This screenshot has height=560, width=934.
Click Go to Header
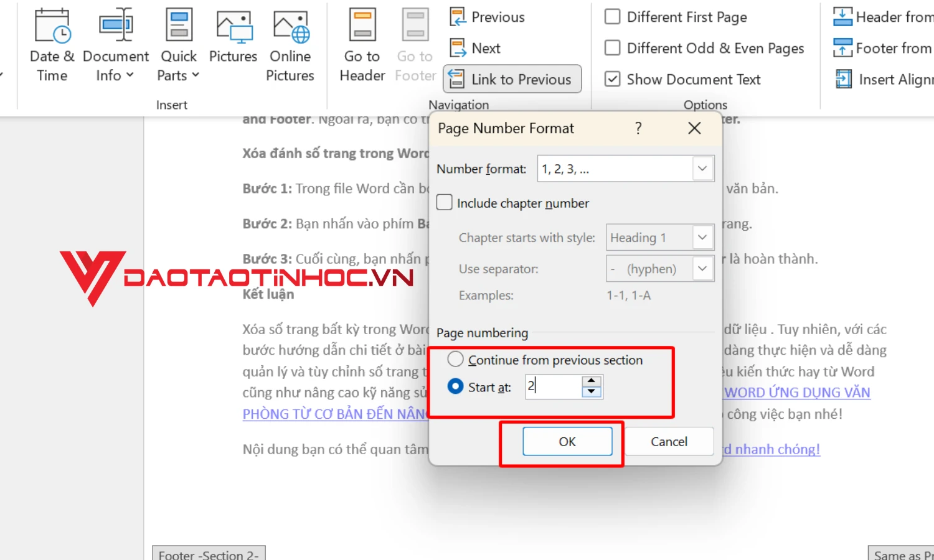click(361, 44)
